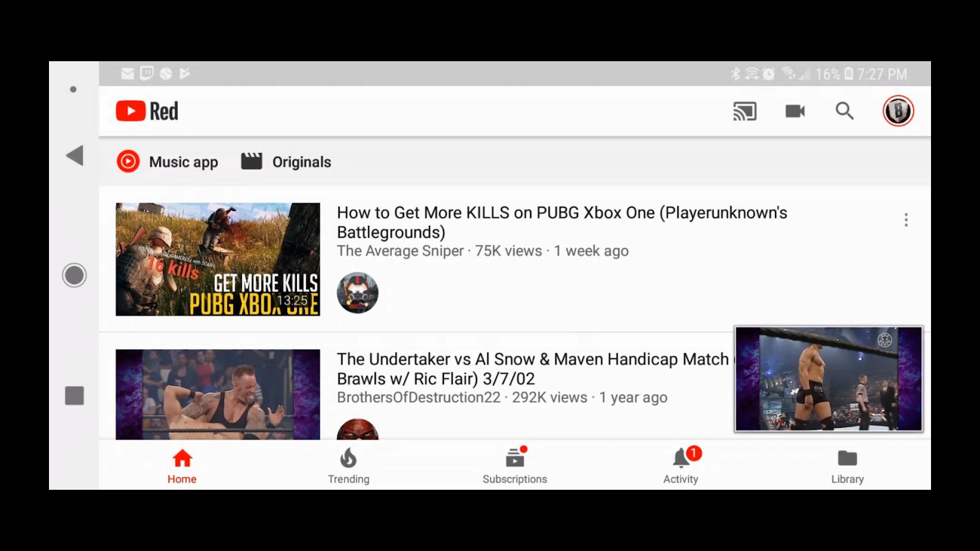Viewport: 980px width, 551px height.
Task: Open options menu for the PUBG video
Action: tap(906, 220)
